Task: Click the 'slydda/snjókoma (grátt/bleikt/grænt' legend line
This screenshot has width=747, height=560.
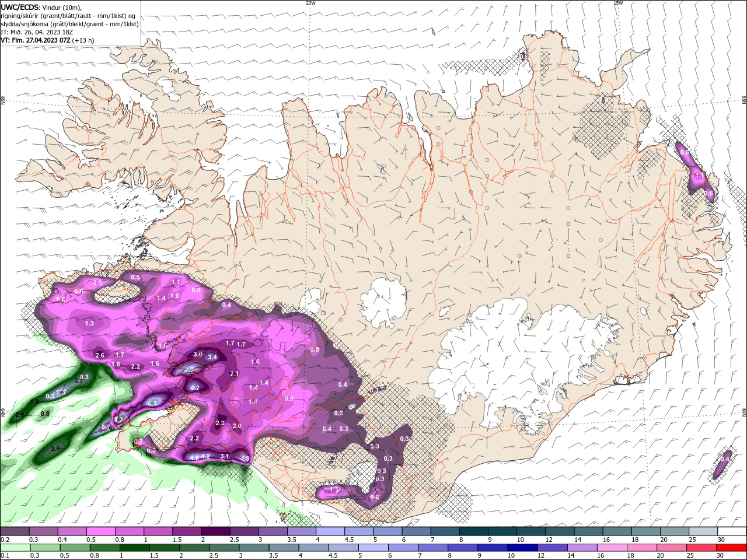Action: 69,24
